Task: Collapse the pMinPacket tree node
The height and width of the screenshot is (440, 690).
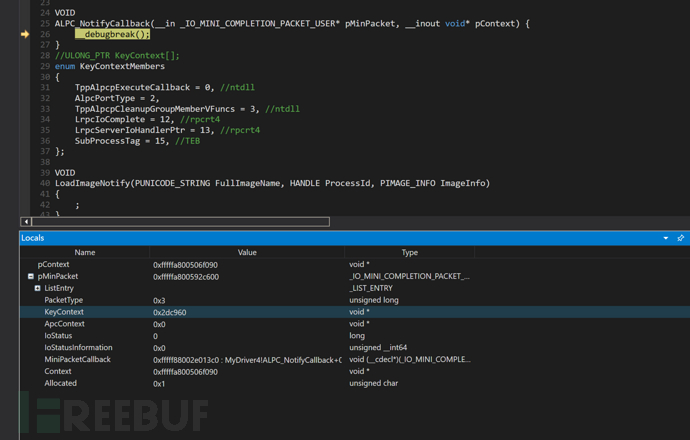Action: tap(30, 277)
